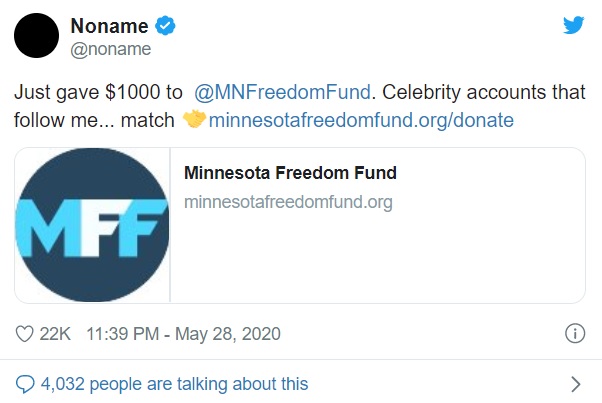This screenshot has width=602, height=403.
Task: Click '4,032 people are talking about this'
Action: pos(175,384)
